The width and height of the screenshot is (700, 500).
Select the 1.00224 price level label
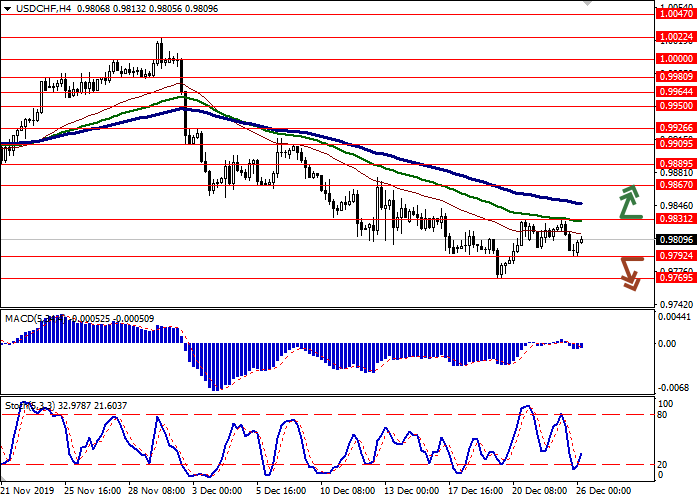[x=676, y=37]
